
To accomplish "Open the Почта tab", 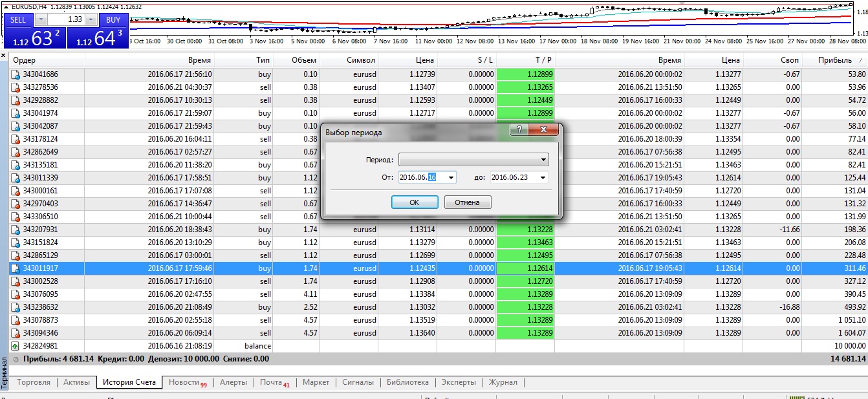I will 274,382.
